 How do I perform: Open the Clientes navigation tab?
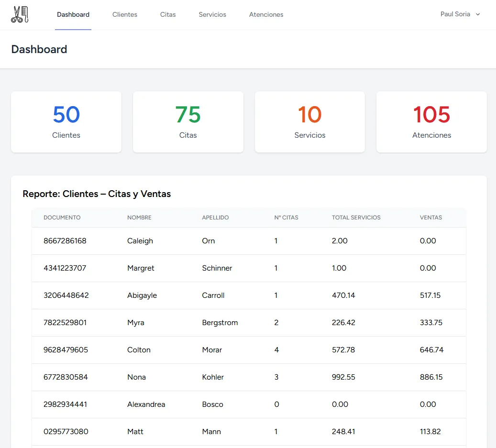(x=125, y=15)
